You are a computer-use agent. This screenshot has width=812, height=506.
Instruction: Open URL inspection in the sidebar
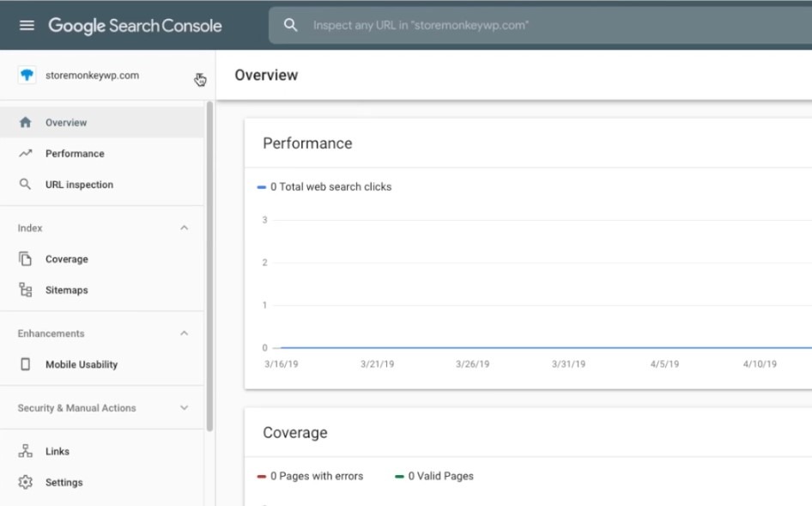click(102, 185)
